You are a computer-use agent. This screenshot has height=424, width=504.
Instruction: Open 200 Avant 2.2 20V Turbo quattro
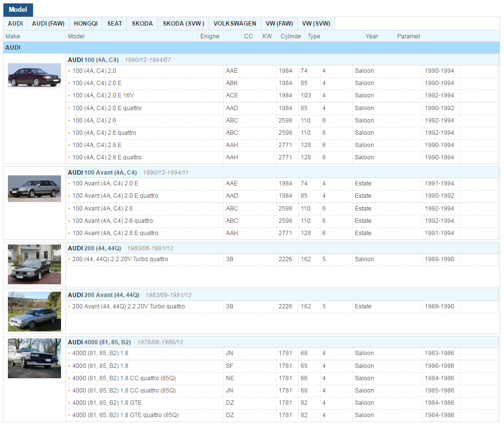[x=128, y=306]
